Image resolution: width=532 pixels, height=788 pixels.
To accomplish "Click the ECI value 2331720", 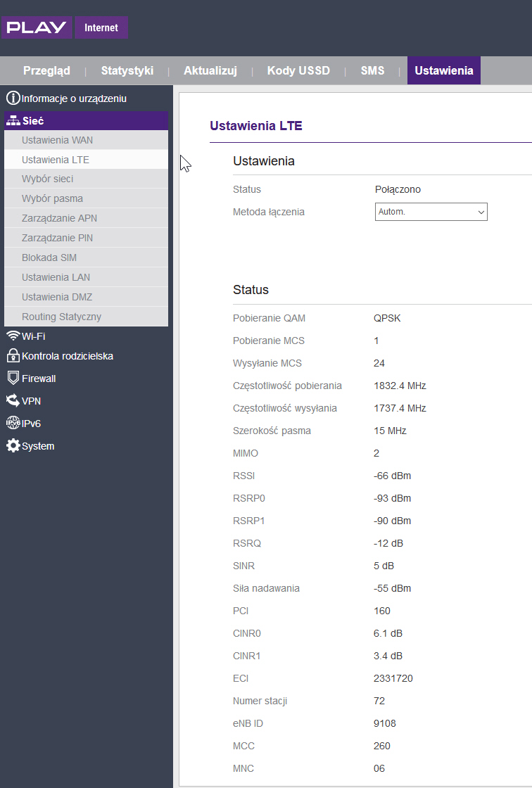I will pyautogui.click(x=393, y=678).
